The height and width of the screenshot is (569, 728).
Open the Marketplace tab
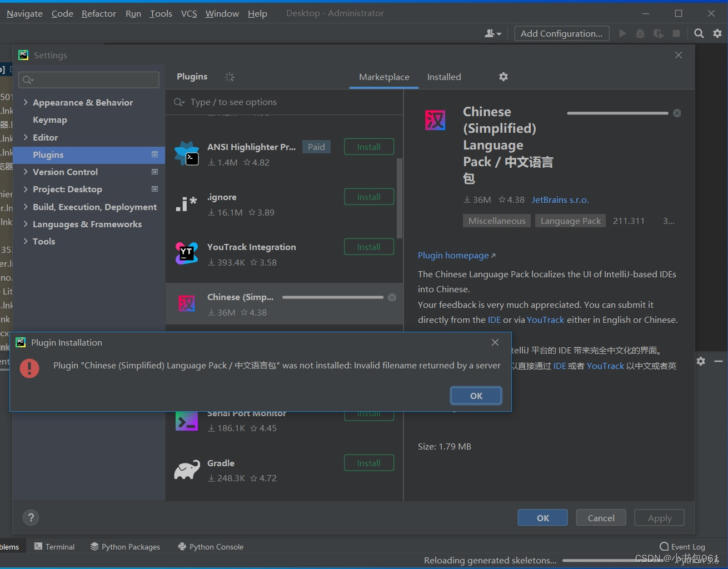384,77
